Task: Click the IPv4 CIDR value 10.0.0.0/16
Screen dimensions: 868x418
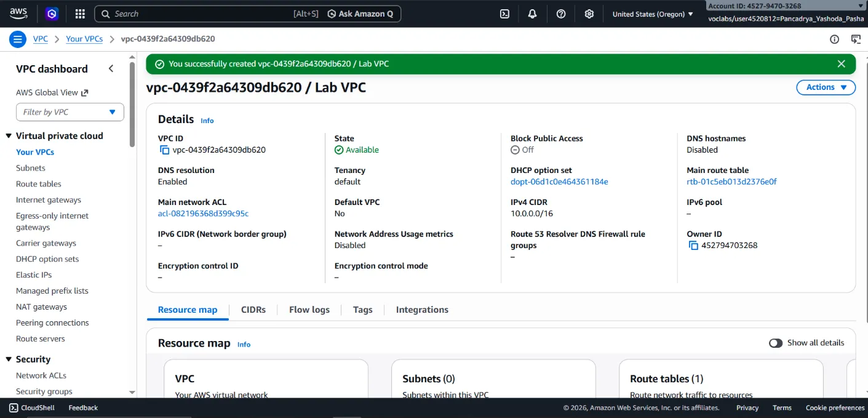Action: point(532,214)
